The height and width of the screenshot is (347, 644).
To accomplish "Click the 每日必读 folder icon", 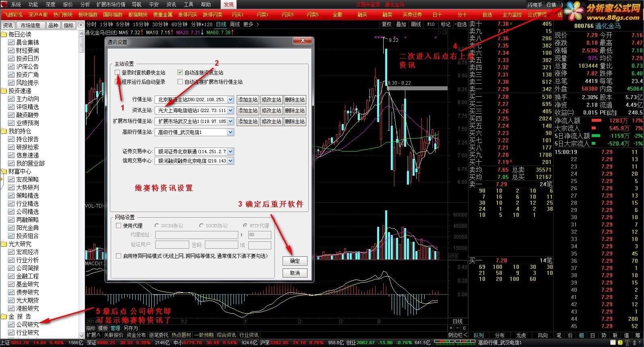I will (4, 34).
